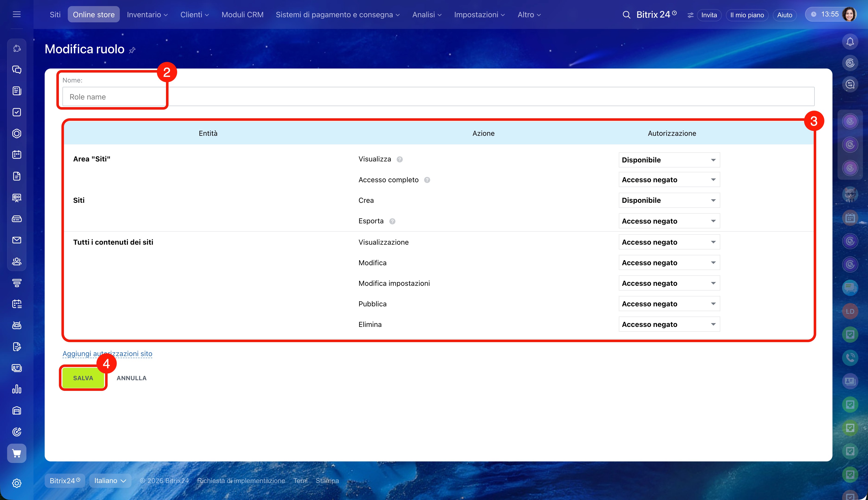Switch to the Moduli CRM tab

pyautogui.click(x=242, y=15)
